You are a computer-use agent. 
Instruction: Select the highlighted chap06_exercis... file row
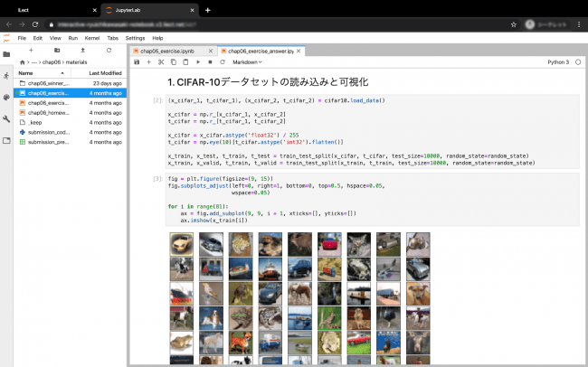(x=71, y=93)
